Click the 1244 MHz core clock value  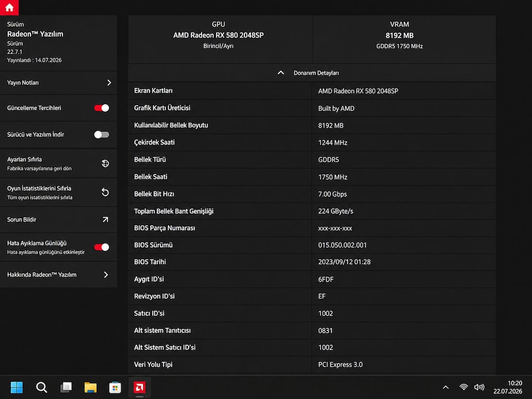pos(332,142)
